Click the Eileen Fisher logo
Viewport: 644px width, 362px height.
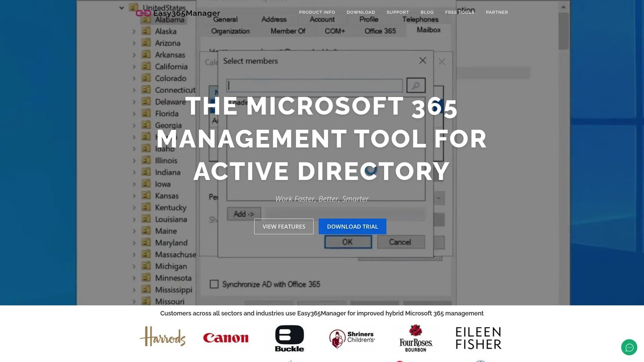[479, 338]
